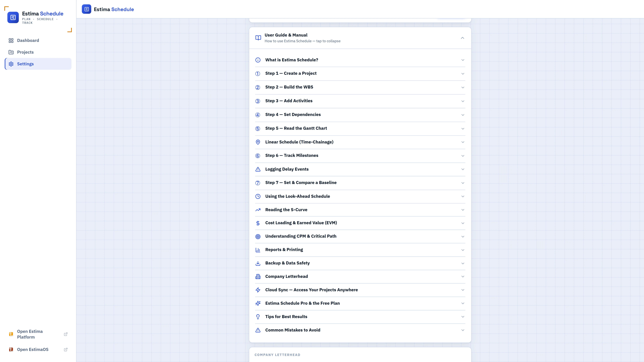Click the circled 1 step icon

click(x=258, y=74)
